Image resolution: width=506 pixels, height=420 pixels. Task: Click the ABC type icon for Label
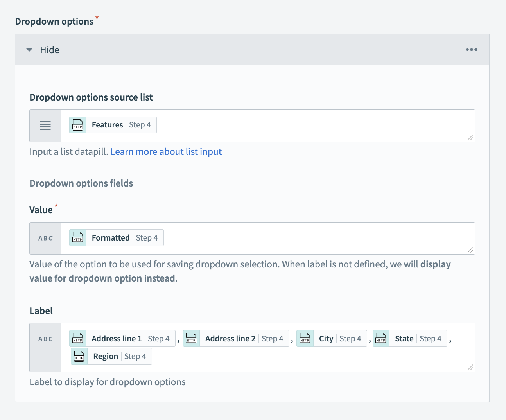tap(45, 339)
